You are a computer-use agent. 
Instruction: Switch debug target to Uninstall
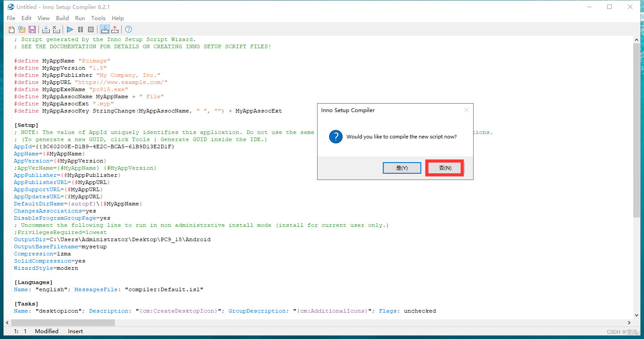(115, 29)
